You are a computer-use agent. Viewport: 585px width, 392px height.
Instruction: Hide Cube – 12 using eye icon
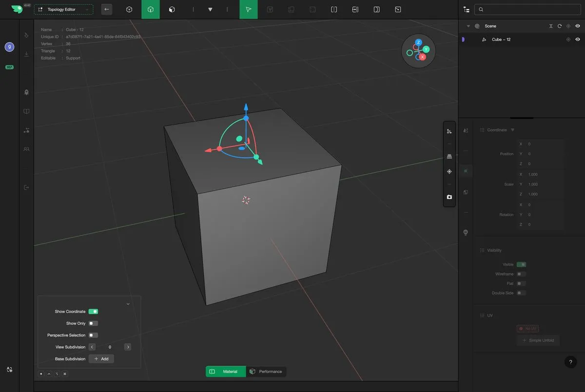578,39
